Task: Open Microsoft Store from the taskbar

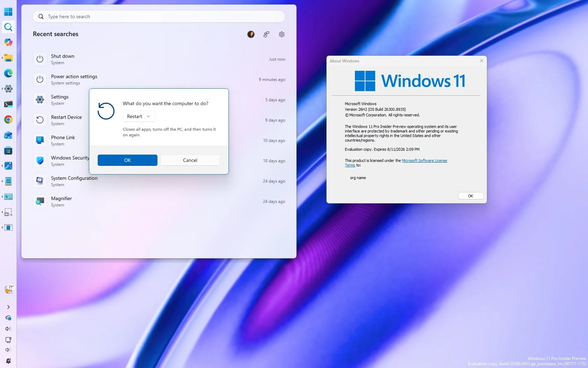Action: [8, 150]
